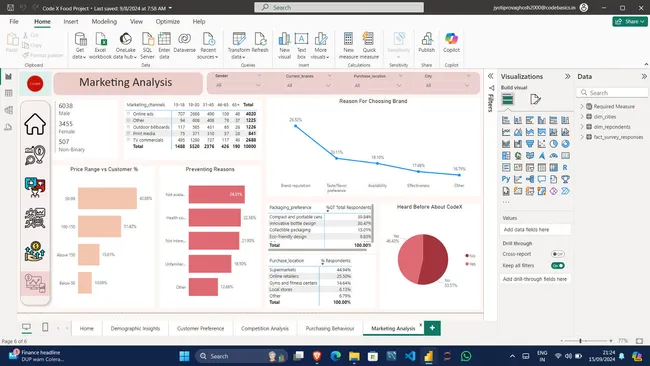Go to Demographic Insights page tab
This screenshot has width=650, height=366.
tap(135, 328)
